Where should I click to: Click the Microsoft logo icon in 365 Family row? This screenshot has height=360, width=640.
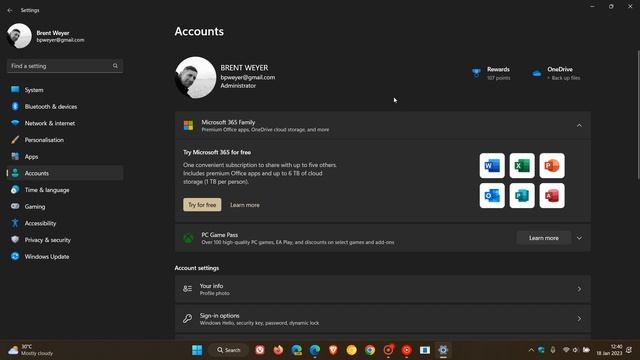coord(188,126)
